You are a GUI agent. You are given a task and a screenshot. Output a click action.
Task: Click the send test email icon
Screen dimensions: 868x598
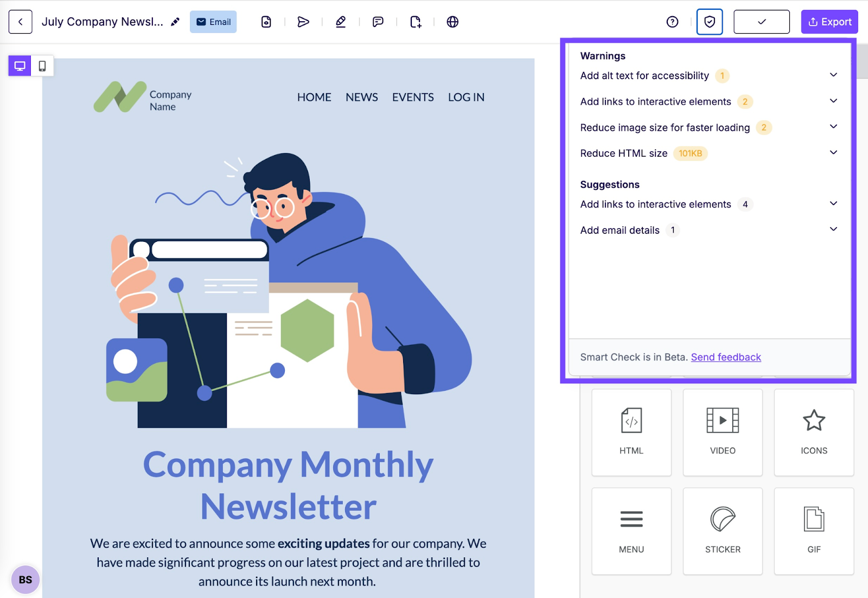pyautogui.click(x=303, y=22)
